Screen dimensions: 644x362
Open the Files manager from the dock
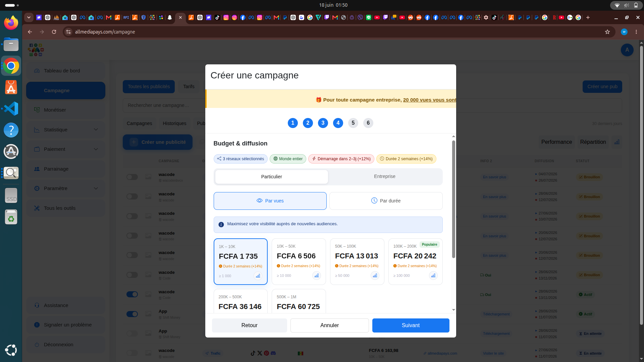[x=11, y=44]
